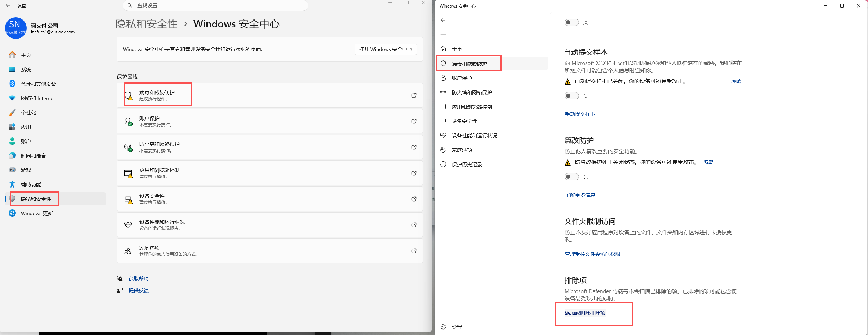The image size is (868, 335).
Task: Click the family icon on 家庭选项 card
Action: pos(128,251)
